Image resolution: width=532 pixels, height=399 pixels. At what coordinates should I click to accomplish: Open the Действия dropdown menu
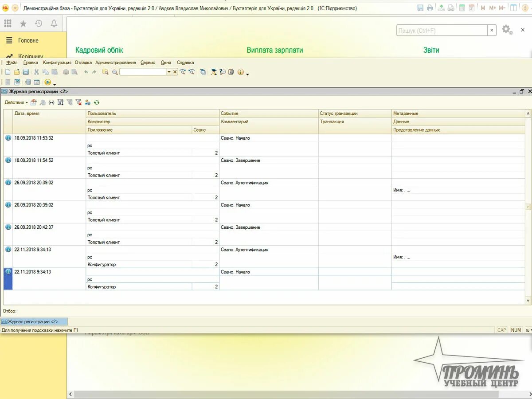(16, 102)
